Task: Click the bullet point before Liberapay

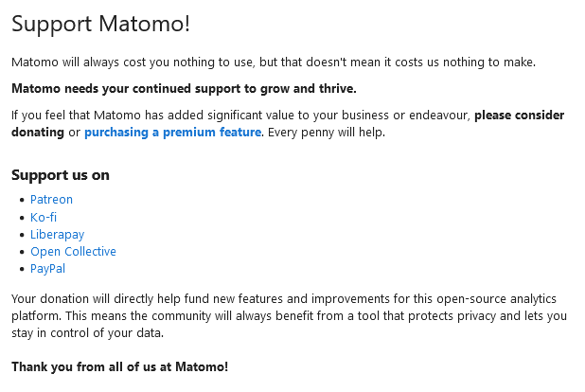Action: point(22,235)
